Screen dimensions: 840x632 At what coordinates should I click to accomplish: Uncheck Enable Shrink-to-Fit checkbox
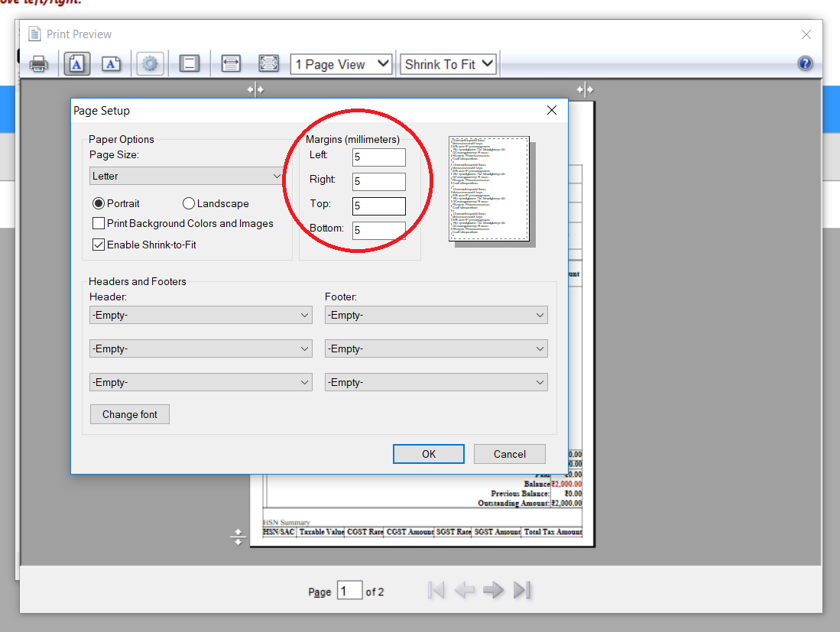[99, 245]
